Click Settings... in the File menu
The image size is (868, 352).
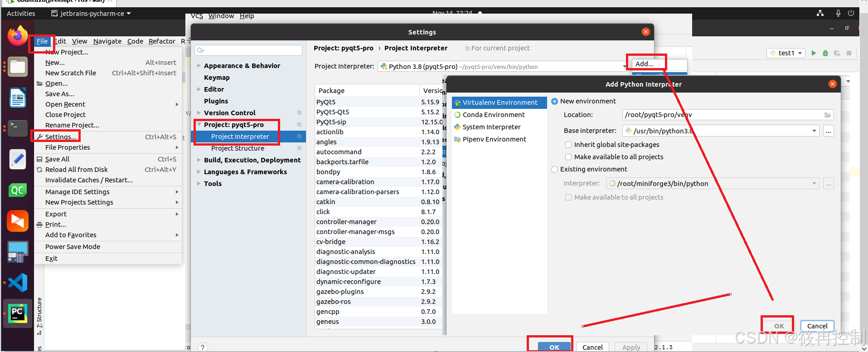108,137
